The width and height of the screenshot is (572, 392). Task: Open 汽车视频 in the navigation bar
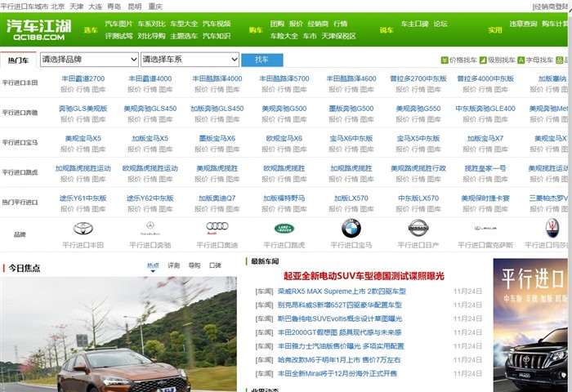(x=217, y=24)
